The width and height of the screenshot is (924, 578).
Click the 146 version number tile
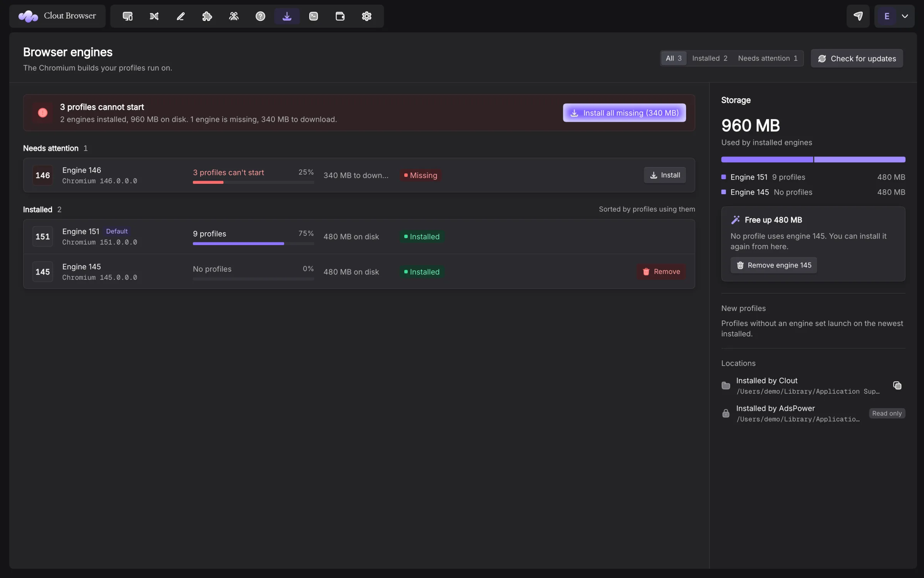(x=43, y=175)
